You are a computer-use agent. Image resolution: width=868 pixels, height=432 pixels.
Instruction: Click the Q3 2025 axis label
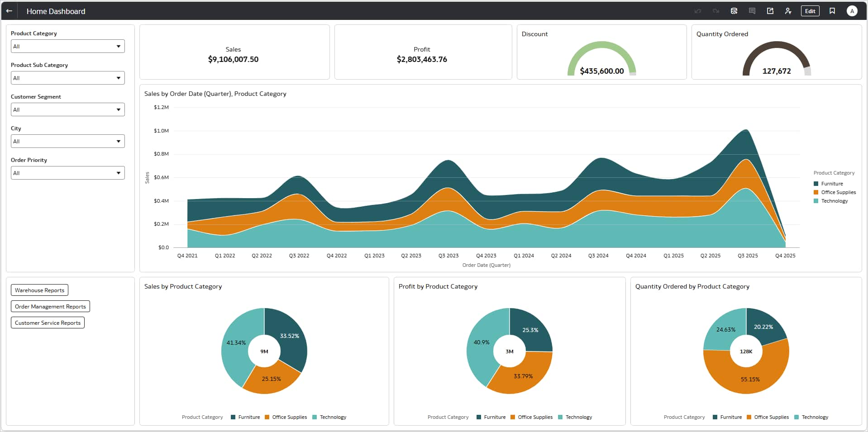coord(748,256)
